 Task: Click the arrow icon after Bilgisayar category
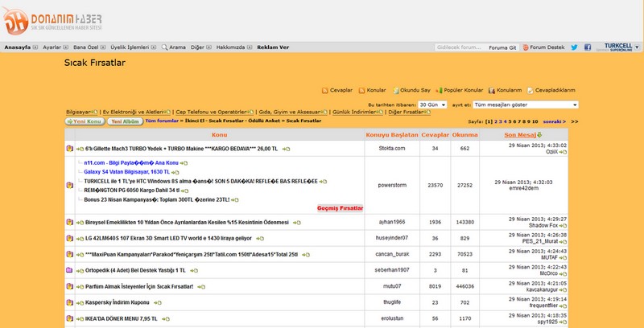click(x=94, y=112)
